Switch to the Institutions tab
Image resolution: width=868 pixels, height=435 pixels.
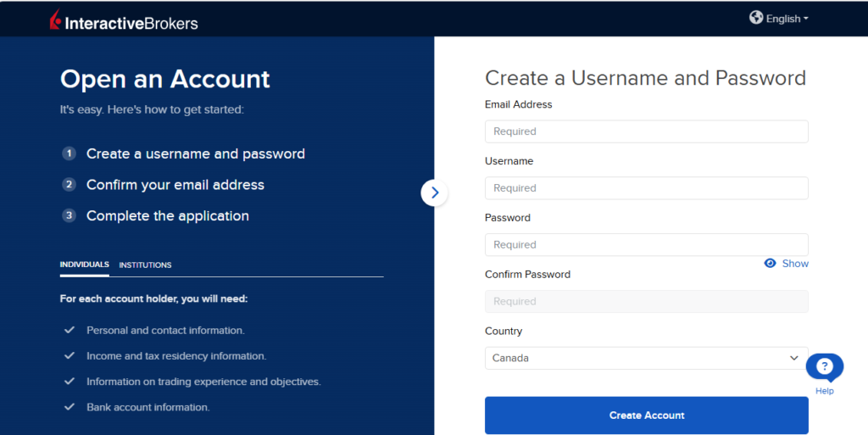[145, 265]
